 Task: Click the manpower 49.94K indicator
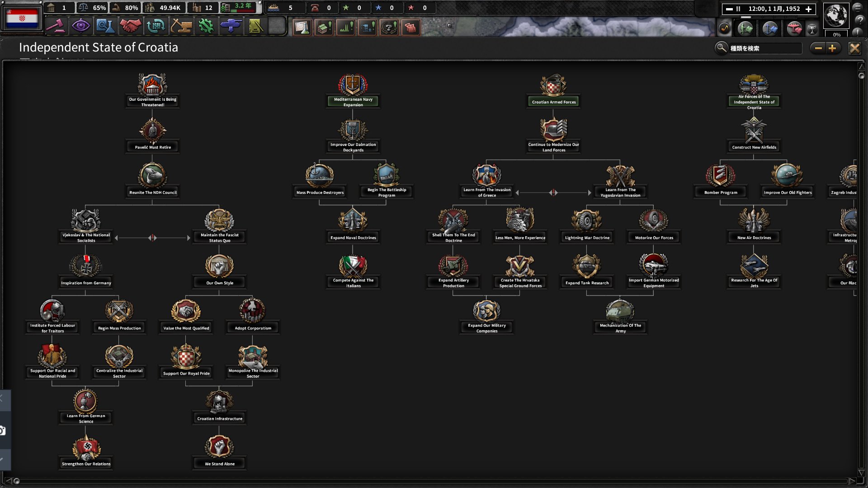[x=163, y=8]
